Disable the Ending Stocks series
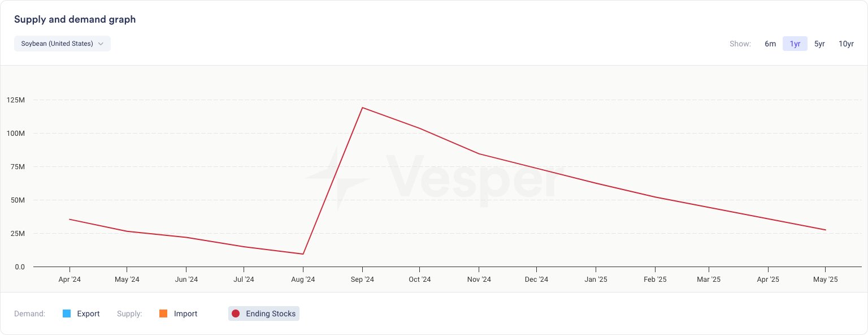 [x=270, y=313]
